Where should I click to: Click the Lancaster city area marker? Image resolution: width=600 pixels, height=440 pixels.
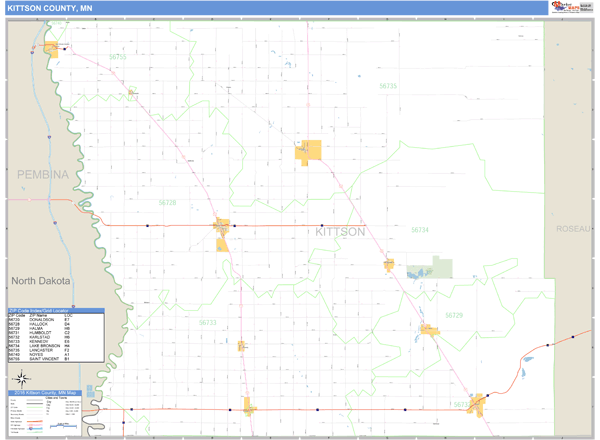point(309,152)
